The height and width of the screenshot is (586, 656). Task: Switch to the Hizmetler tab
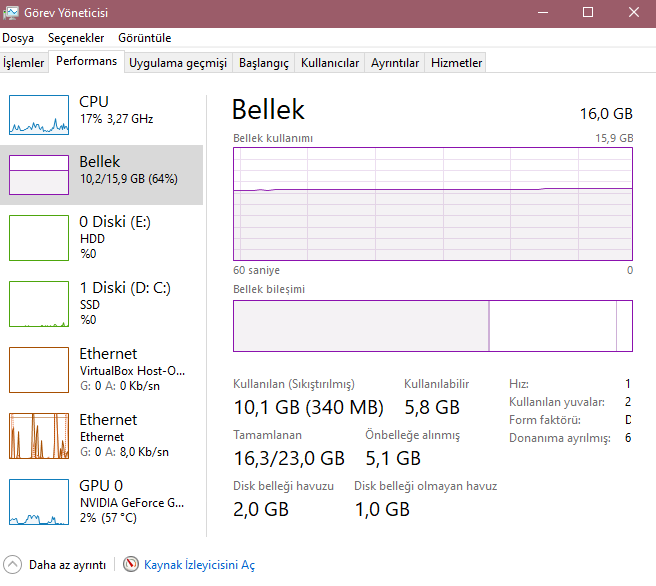tap(456, 63)
